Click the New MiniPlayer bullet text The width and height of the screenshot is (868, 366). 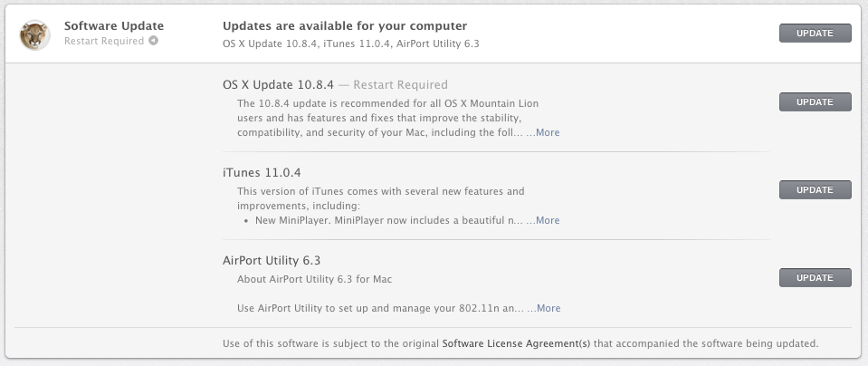pos(388,220)
